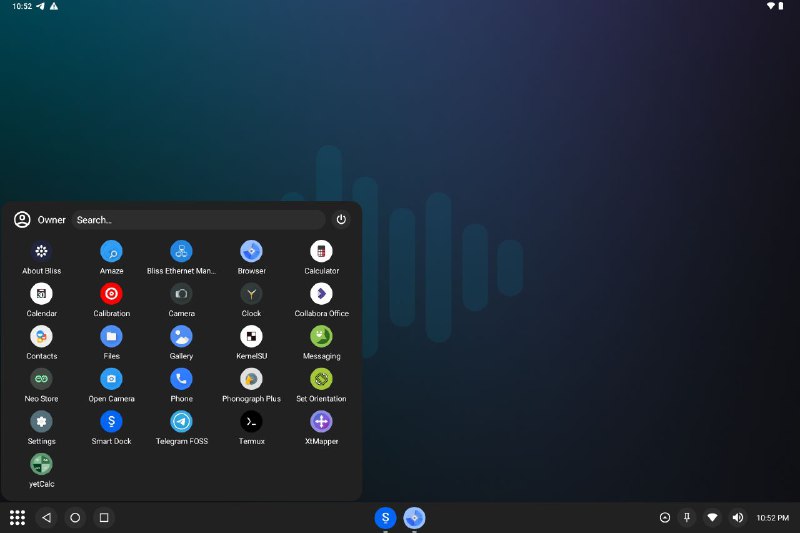Screen dimensions: 800x533
Task: Open the Contacts app
Action: (x=41, y=336)
